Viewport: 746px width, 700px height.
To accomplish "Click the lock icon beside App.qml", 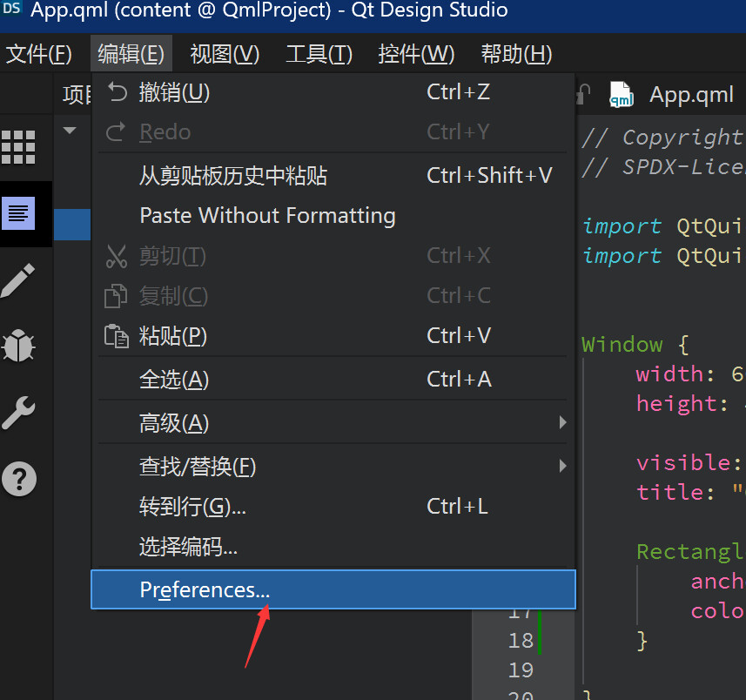I will click(x=584, y=94).
